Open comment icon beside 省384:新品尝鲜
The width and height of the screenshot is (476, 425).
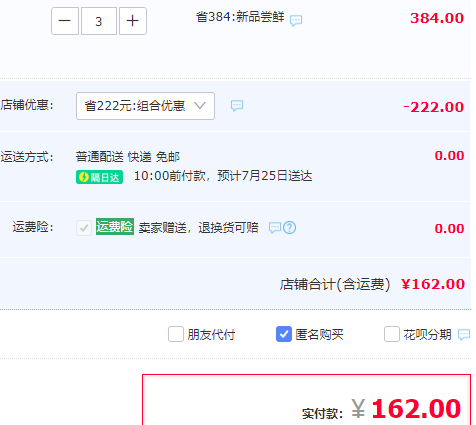tap(296, 20)
